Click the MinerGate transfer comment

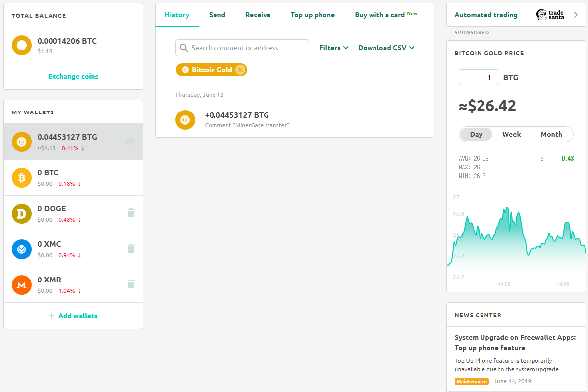pyautogui.click(x=247, y=125)
